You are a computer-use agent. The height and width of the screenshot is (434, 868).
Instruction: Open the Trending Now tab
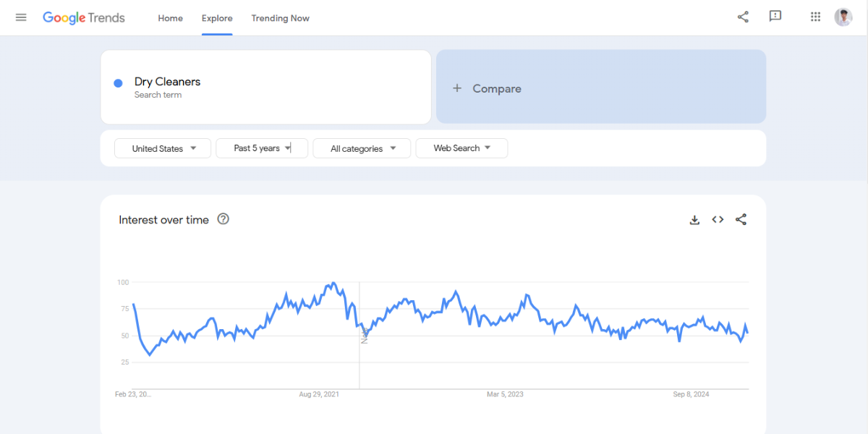click(281, 18)
